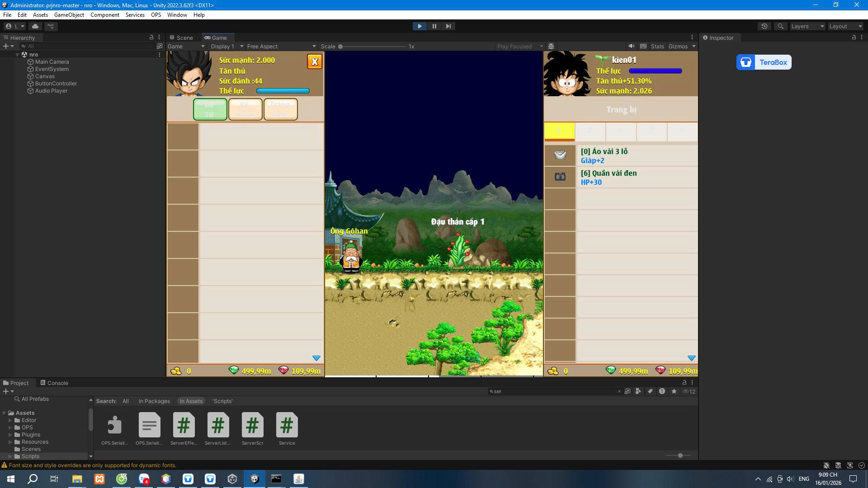
Task: Close the game panel with X button
Action: 315,61
